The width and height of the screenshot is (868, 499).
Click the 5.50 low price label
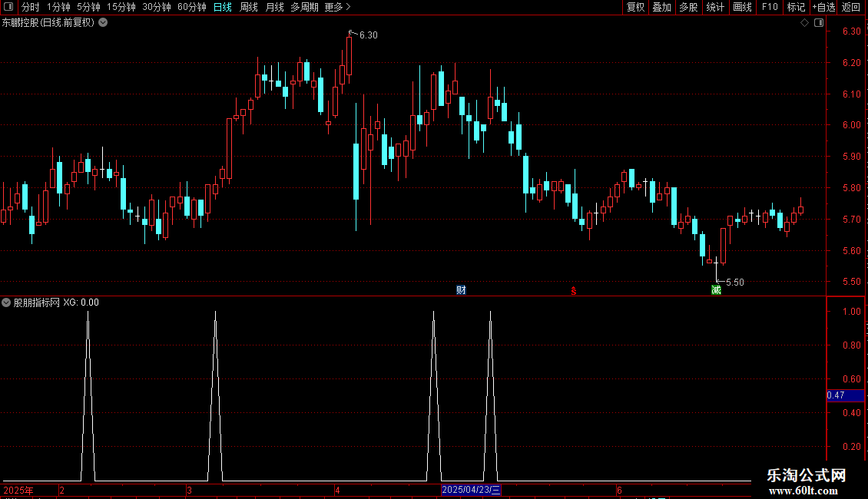coord(734,283)
